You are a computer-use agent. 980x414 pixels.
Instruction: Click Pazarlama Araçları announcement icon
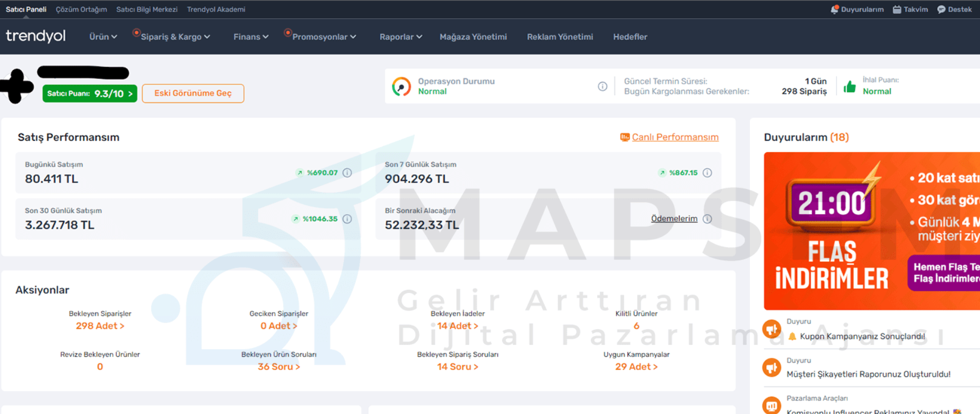772,405
